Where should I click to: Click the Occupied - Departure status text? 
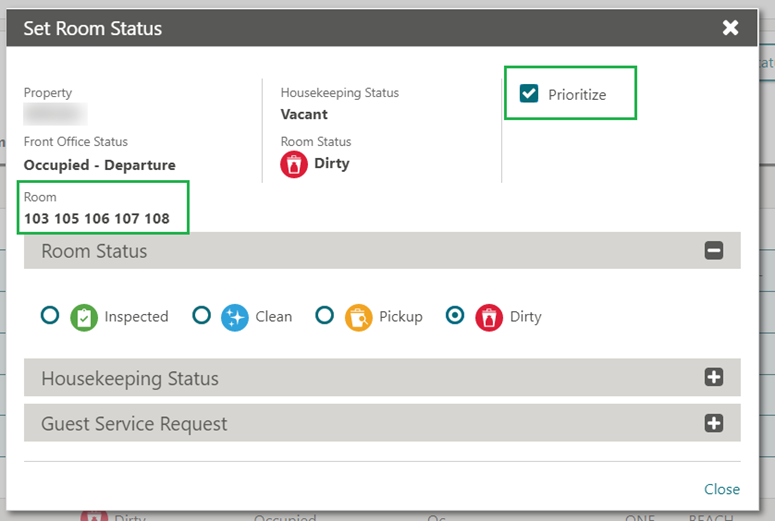tap(99, 165)
